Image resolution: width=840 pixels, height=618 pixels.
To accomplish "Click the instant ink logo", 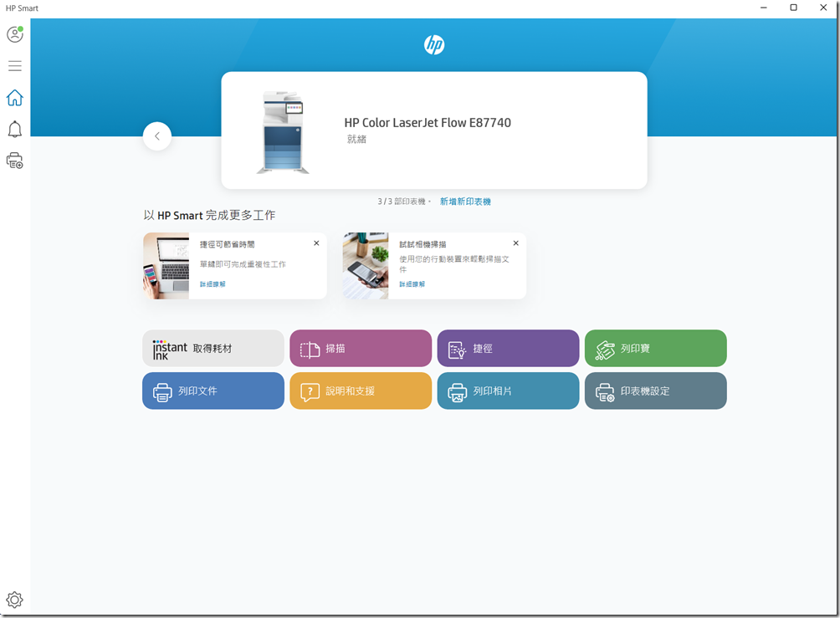I will 170,350.
